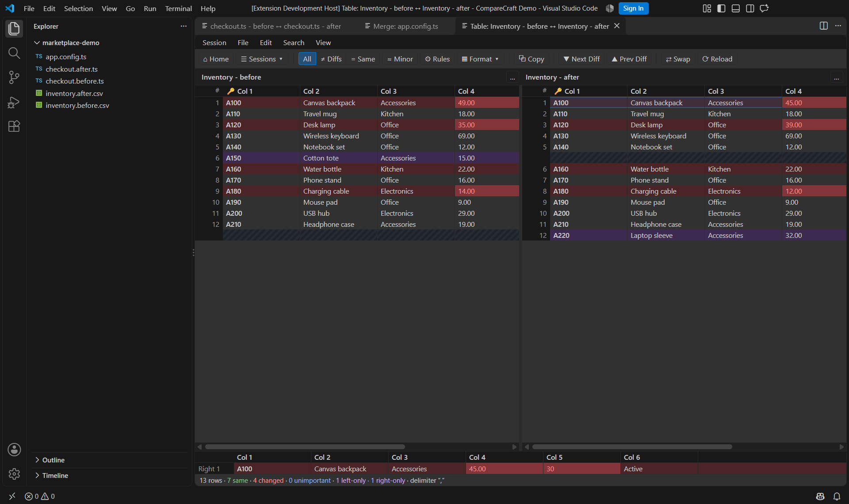This screenshot has width=849, height=504.
Task: Jump to Prev Diff
Action: coord(629,59)
